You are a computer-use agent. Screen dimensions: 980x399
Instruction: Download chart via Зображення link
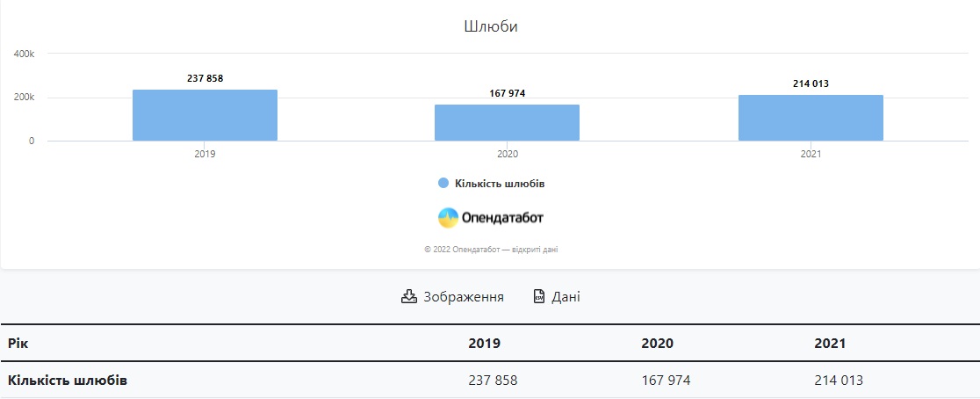pyautogui.click(x=452, y=296)
